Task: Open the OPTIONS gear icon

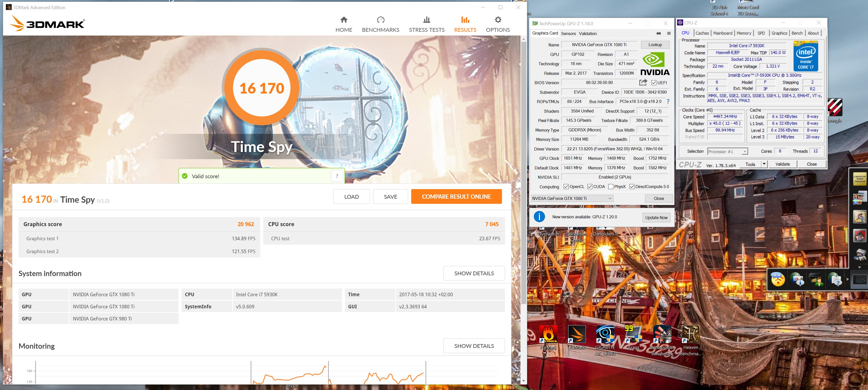Action: [x=498, y=20]
